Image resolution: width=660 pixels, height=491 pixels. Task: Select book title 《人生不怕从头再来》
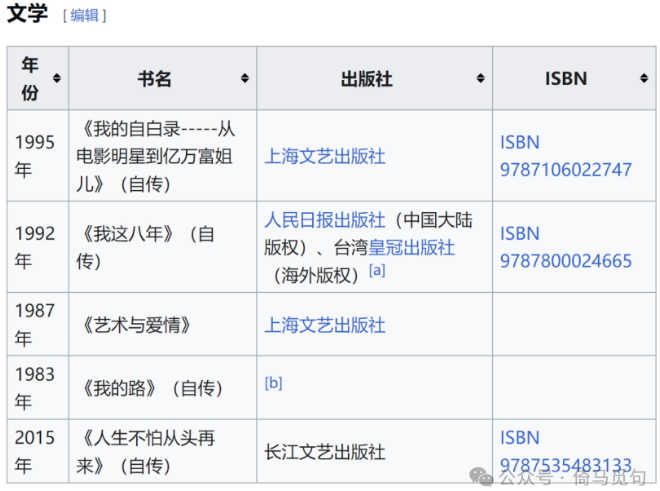click(146, 451)
